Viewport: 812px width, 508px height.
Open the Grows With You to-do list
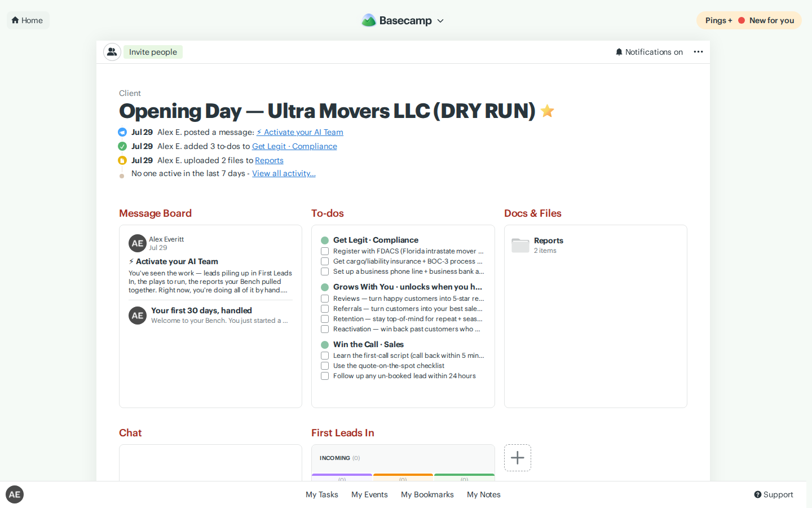coord(408,287)
